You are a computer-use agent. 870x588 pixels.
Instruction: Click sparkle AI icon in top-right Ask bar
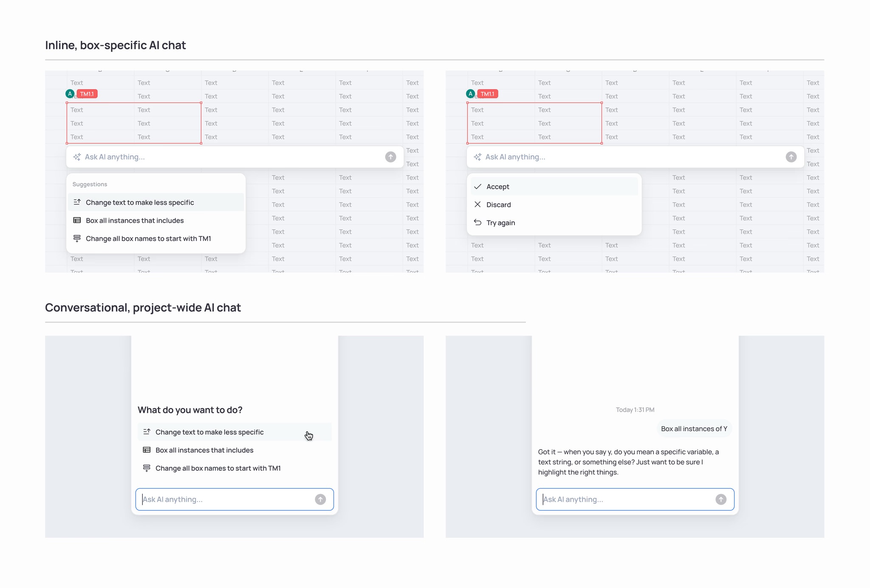(x=477, y=157)
